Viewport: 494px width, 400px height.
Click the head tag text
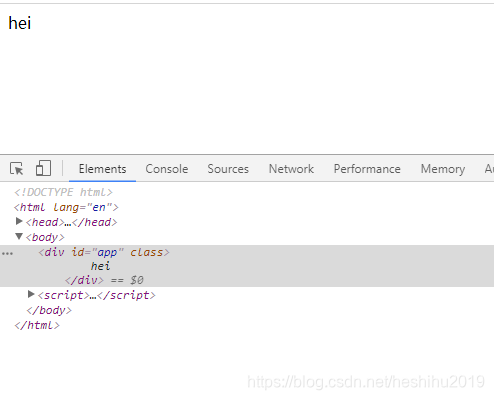tap(71, 222)
